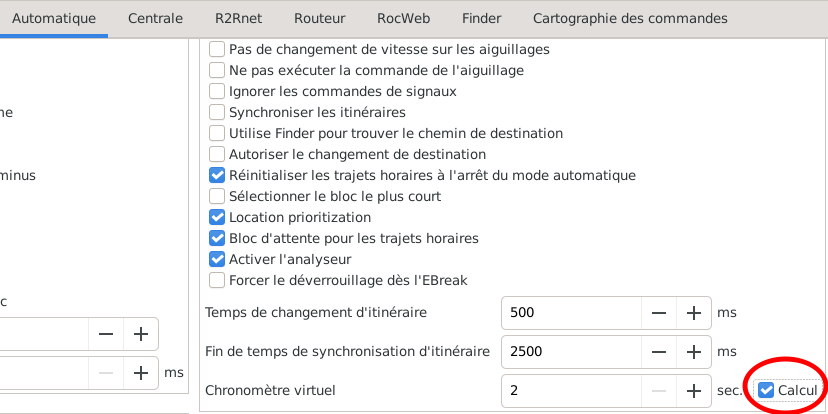The width and height of the screenshot is (828, 414).
Task: Disable Activer l'analyseur checkbox
Action: [x=217, y=259]
